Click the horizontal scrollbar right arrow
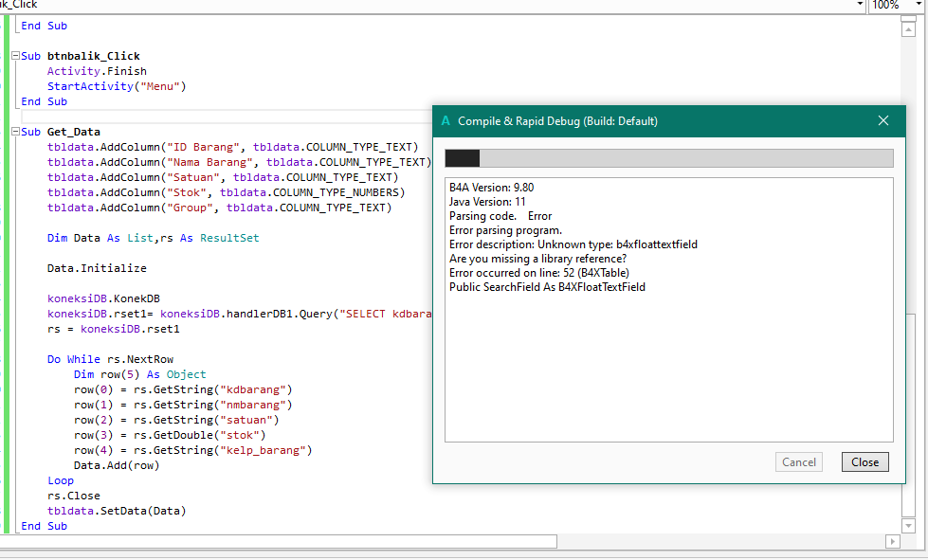Viewport: 928px width, 560px height. click(x=892, y=541)
